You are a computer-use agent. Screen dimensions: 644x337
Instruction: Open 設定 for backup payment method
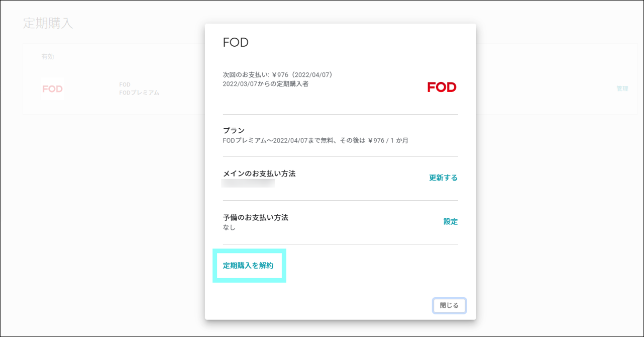point(451,221)
